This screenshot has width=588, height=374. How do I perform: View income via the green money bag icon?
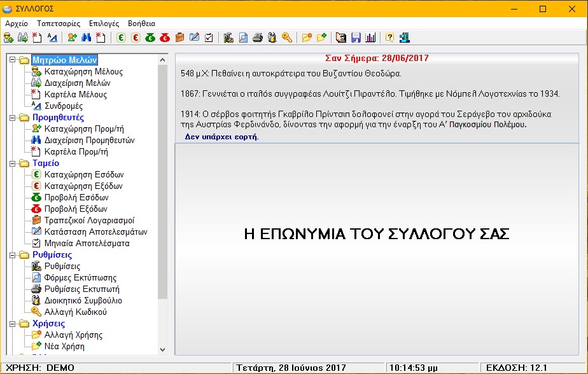150,37
